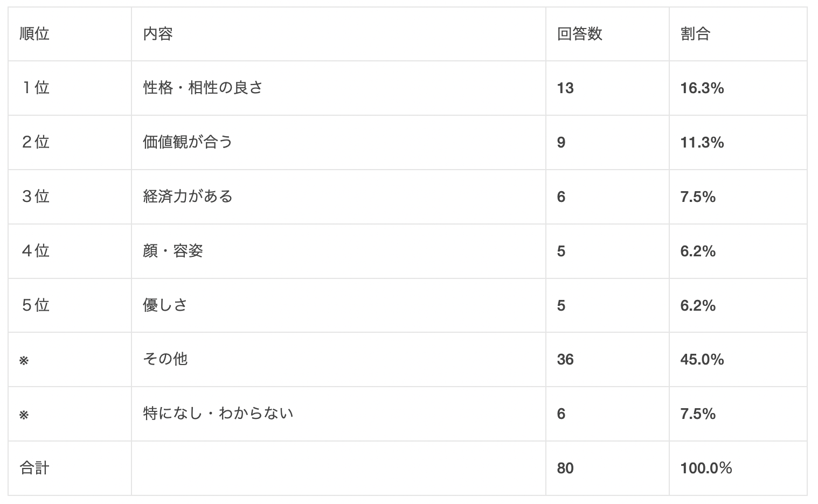818x504 pixels.
Task: Select the total count 80
Action: 565,468
